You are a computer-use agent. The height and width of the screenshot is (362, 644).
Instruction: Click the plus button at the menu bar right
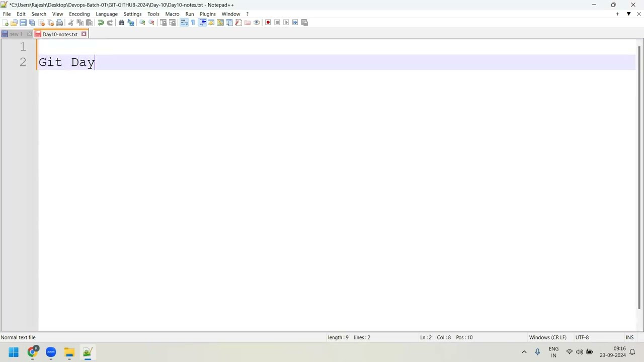(617, 14)
